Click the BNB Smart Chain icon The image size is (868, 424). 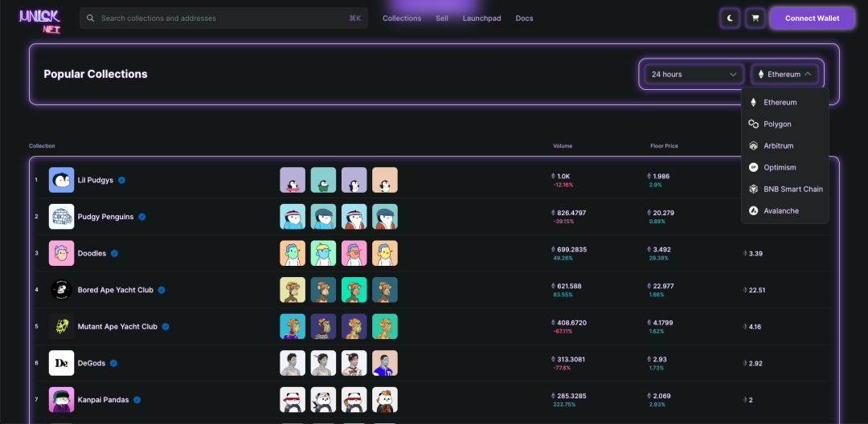coord(753,189)
